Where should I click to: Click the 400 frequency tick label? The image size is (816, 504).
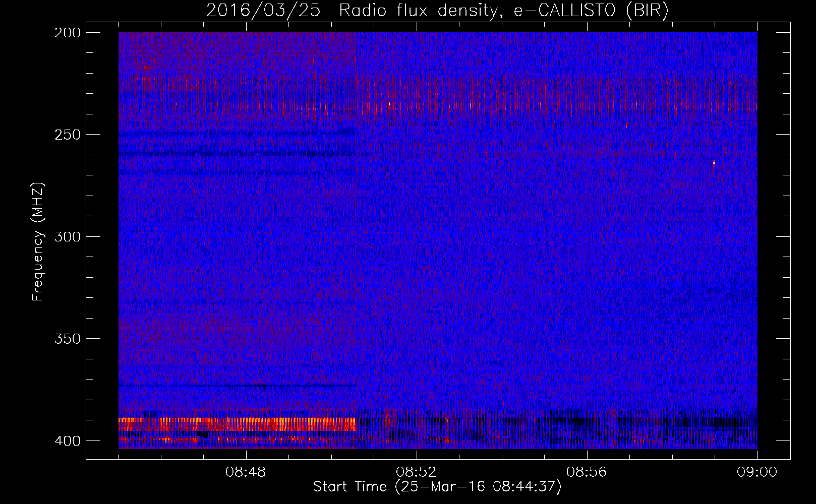tap(68, 440)
